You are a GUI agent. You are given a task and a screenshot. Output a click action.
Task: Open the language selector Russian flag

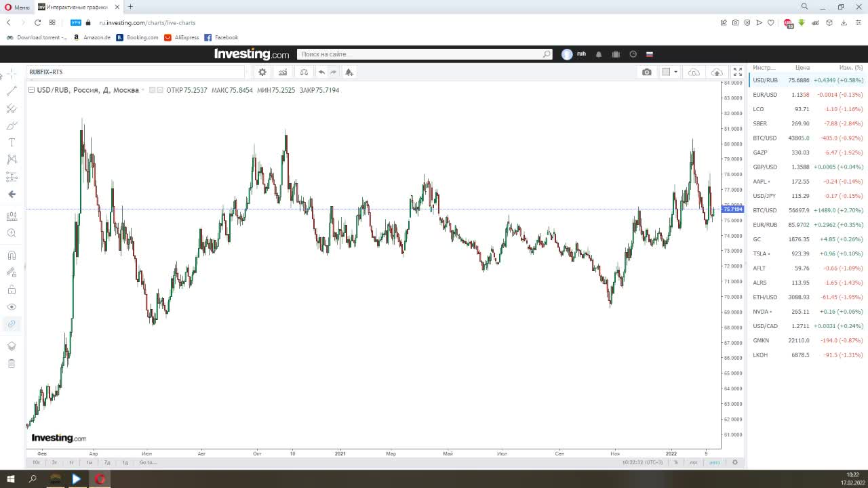[649, 54]
